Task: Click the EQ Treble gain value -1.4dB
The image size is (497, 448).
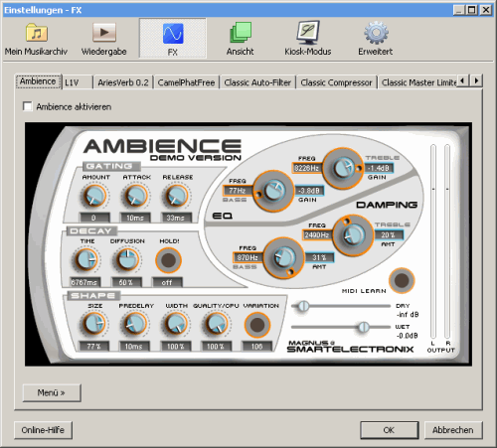Action: click(379, 168)
